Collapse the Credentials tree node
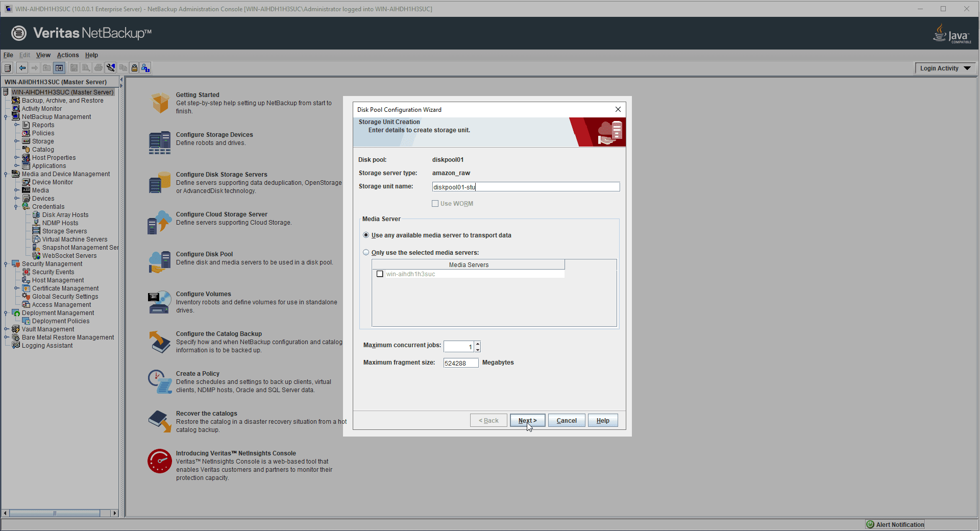 click(16, 207)
